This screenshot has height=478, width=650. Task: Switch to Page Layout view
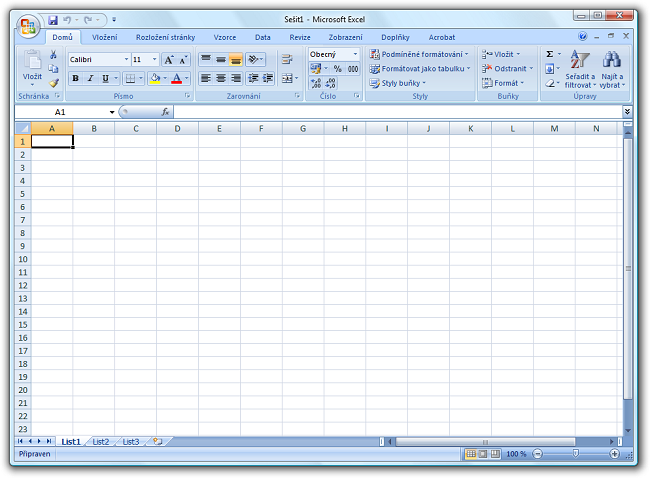pos(483,454)
